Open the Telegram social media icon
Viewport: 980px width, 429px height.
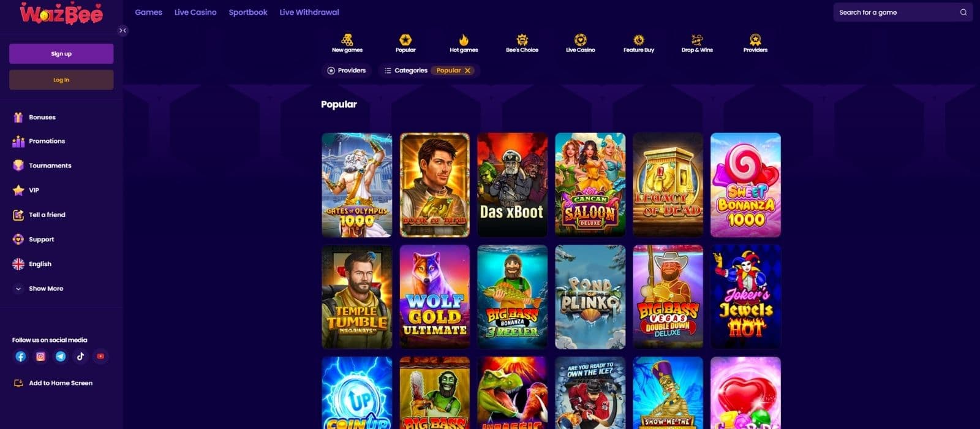pos(61,356)
